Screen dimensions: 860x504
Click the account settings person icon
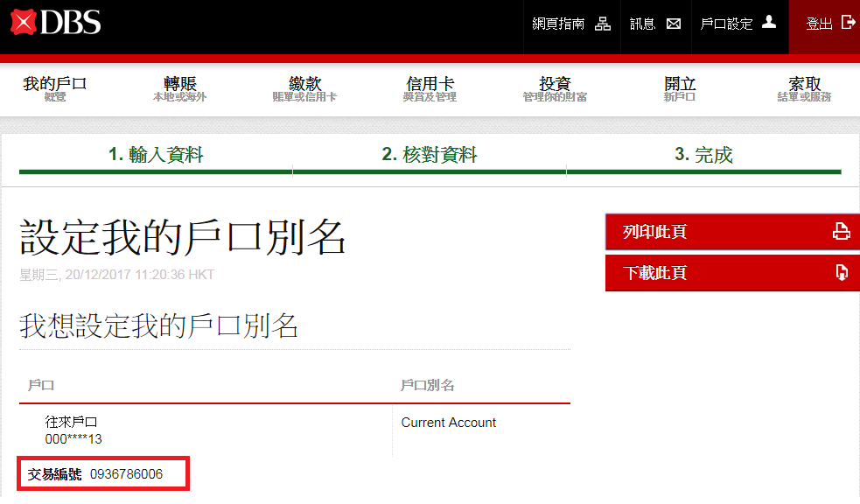[x=769, y=23]
